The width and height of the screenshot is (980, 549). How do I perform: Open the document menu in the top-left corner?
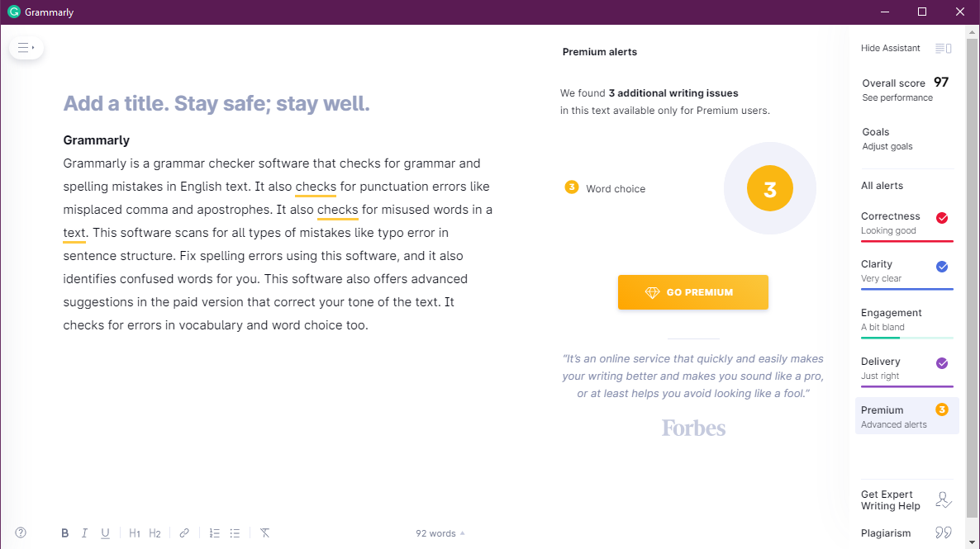pyautogui.click(x=26, y=48)
